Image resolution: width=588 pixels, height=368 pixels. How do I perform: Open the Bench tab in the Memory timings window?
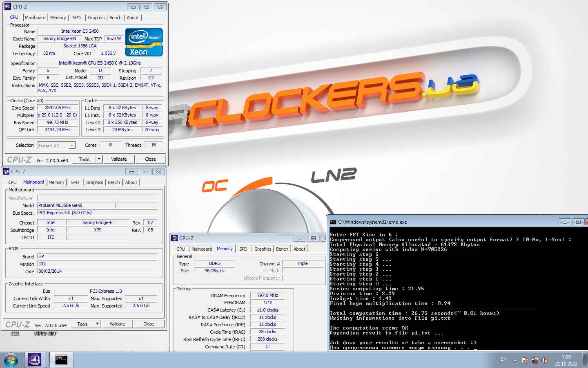282,249
